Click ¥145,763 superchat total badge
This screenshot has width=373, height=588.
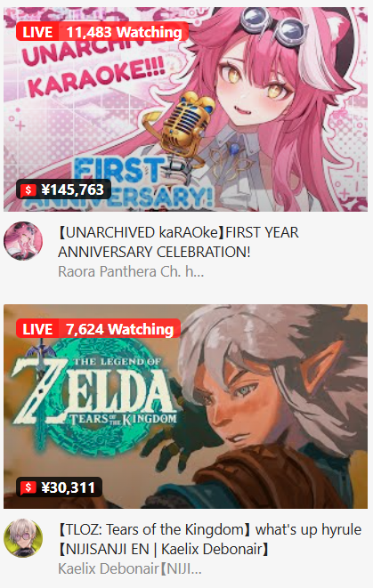click(63, 189)
